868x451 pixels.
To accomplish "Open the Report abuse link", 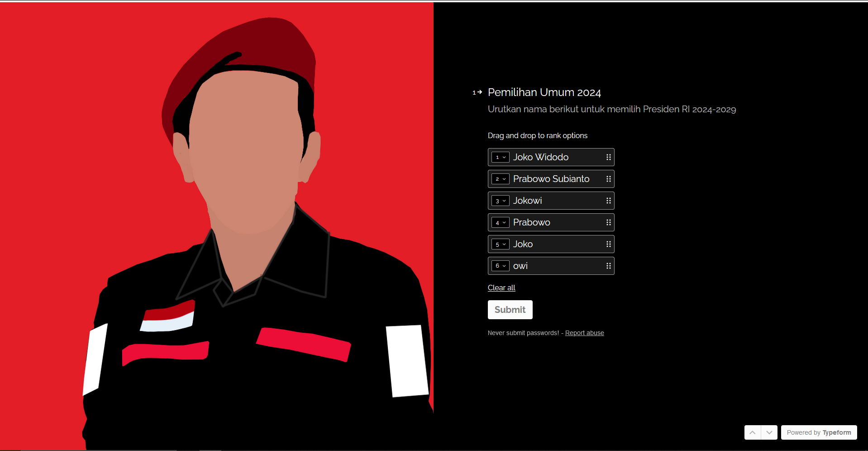I will [585, 333].
